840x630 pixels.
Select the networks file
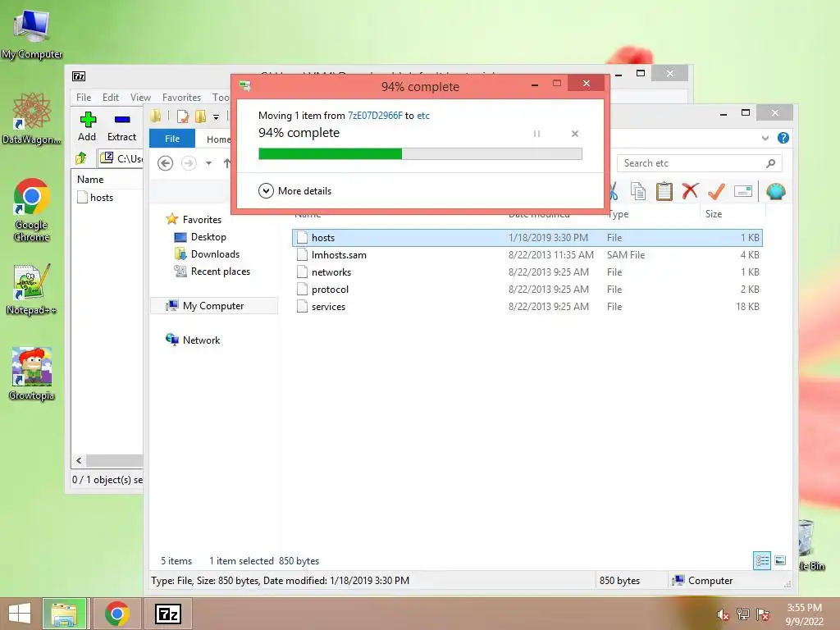click(527, 272)
